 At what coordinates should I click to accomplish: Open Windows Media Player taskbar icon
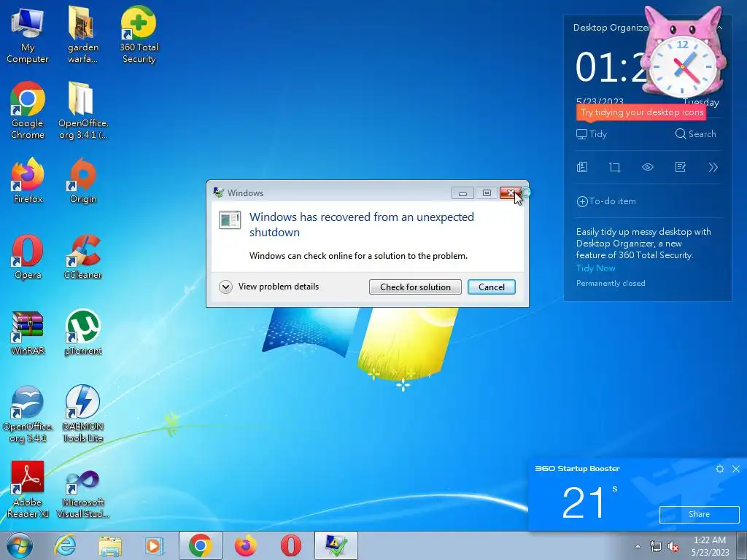155,545
